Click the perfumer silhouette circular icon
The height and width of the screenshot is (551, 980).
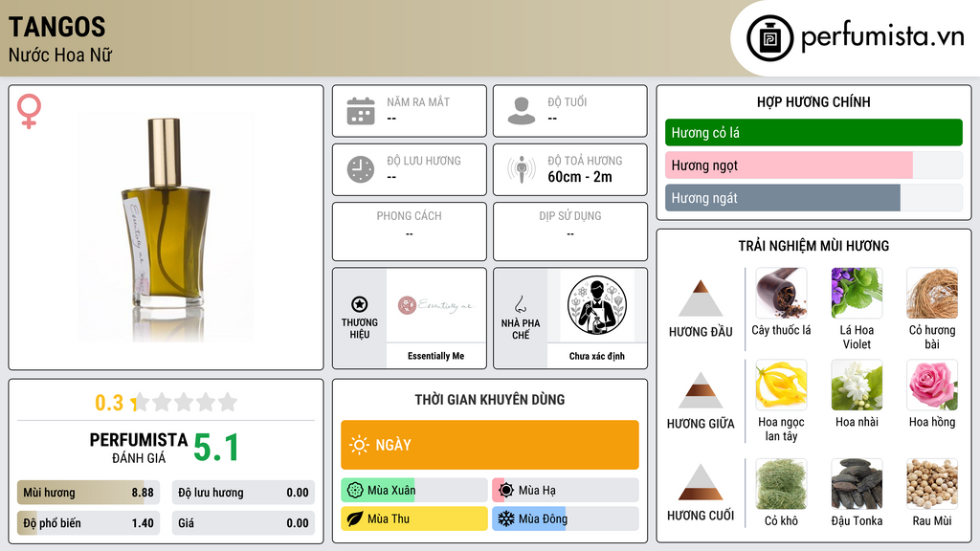[597, 305]
